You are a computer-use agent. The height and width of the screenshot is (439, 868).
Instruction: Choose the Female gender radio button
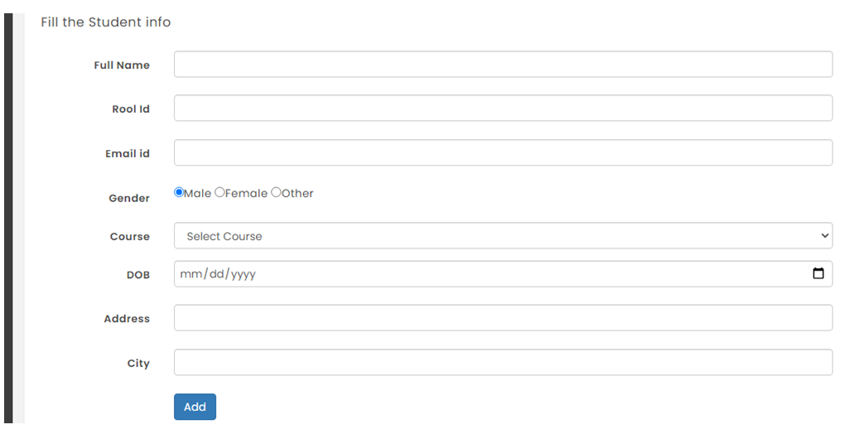[219, 192]
